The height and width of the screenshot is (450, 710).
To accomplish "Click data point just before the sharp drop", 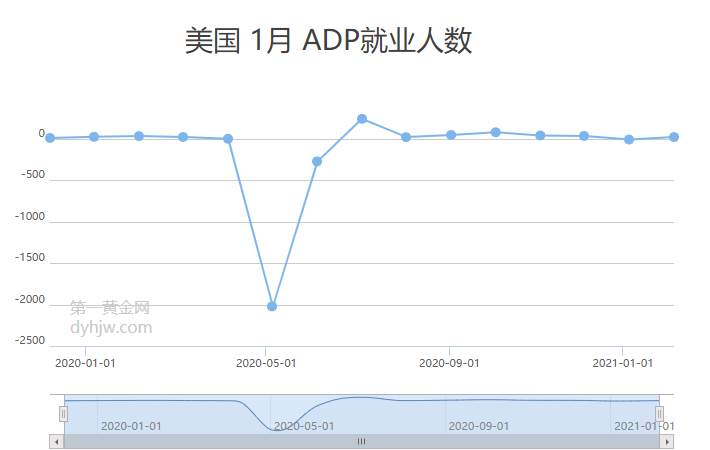I will [228, 139].
